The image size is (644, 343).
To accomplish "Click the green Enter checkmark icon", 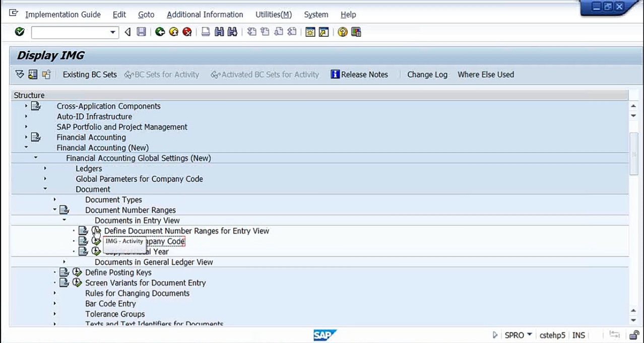I will click(x=20, y=32).
